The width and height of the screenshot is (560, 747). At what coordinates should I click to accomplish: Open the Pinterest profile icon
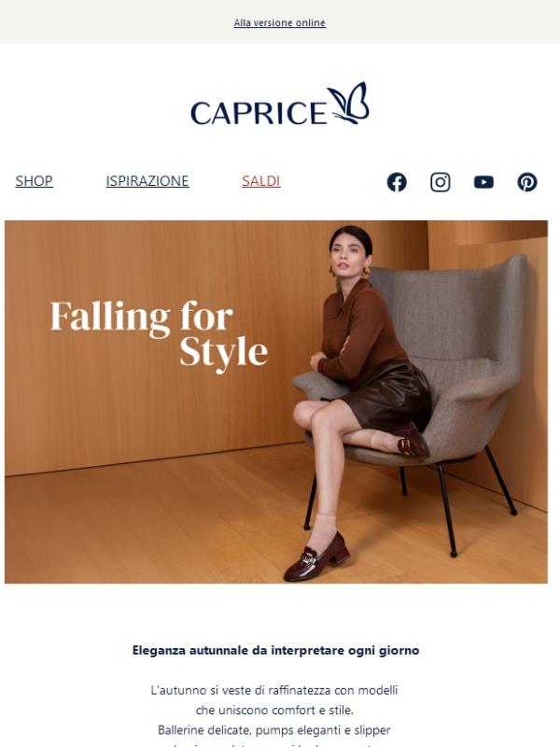[x=527, y=182]
